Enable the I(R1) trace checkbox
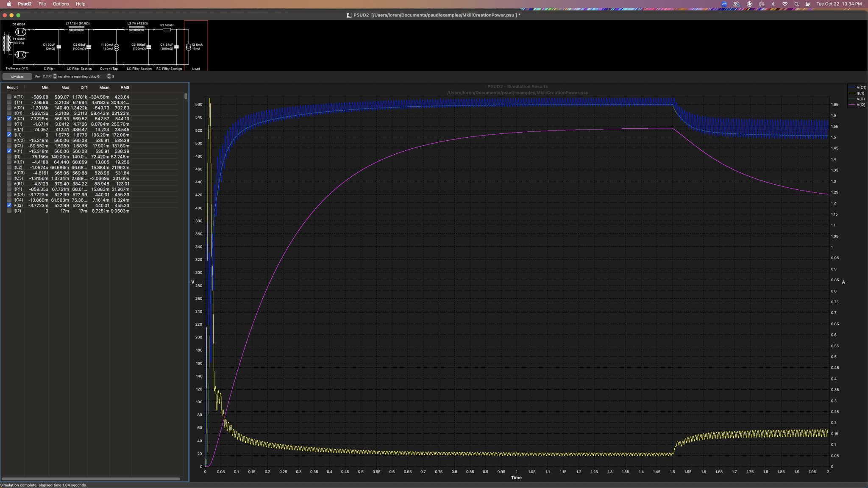Screen dimensions: 868x488 click(x=9, y=189)
